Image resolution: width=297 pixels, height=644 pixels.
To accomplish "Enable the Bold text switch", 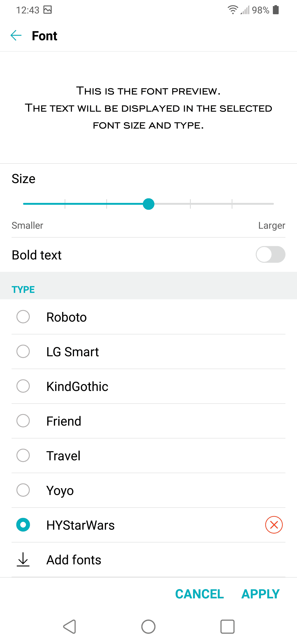I will click(x=270, y=255).
